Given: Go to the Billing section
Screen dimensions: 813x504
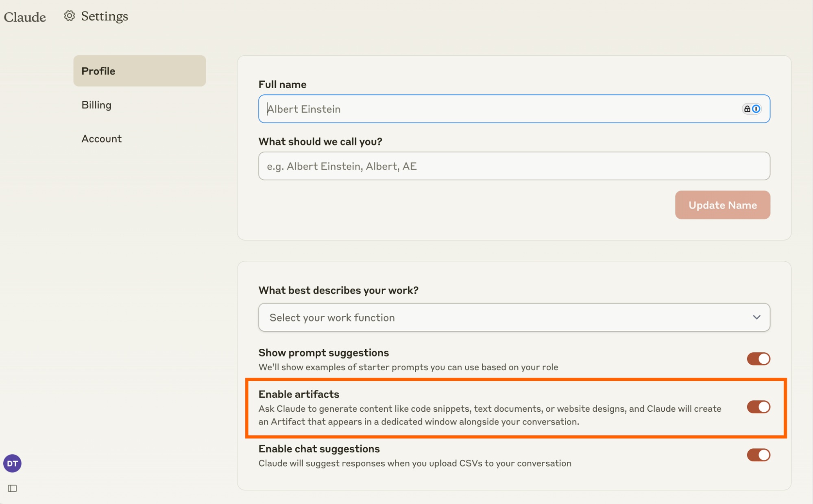Looking at the screenshot, I should 96,105.
